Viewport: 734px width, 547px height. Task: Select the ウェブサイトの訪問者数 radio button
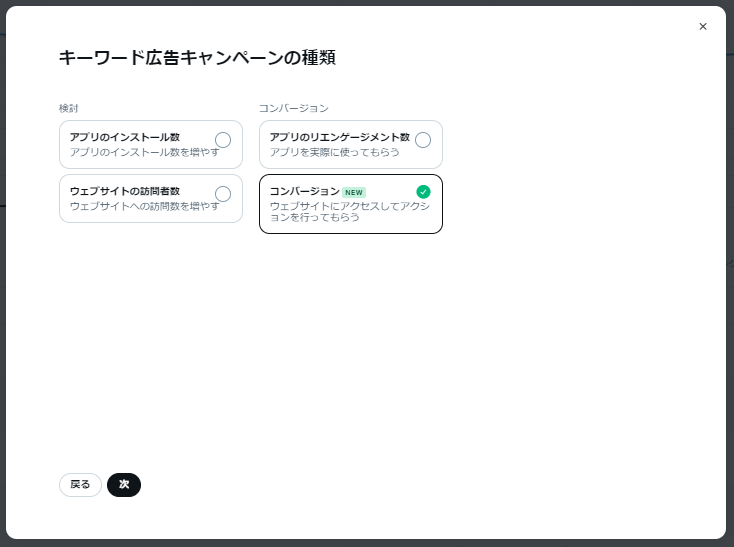(x=223, y=194)
